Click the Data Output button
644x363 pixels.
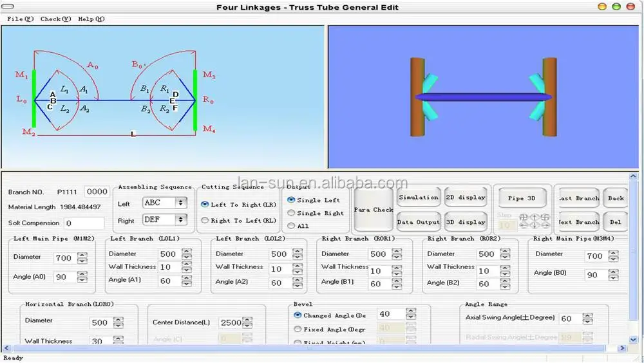click(418, 222)
